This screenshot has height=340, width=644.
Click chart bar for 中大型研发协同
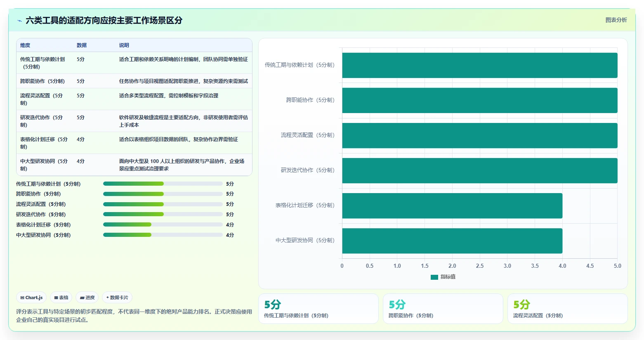point(452,241)
